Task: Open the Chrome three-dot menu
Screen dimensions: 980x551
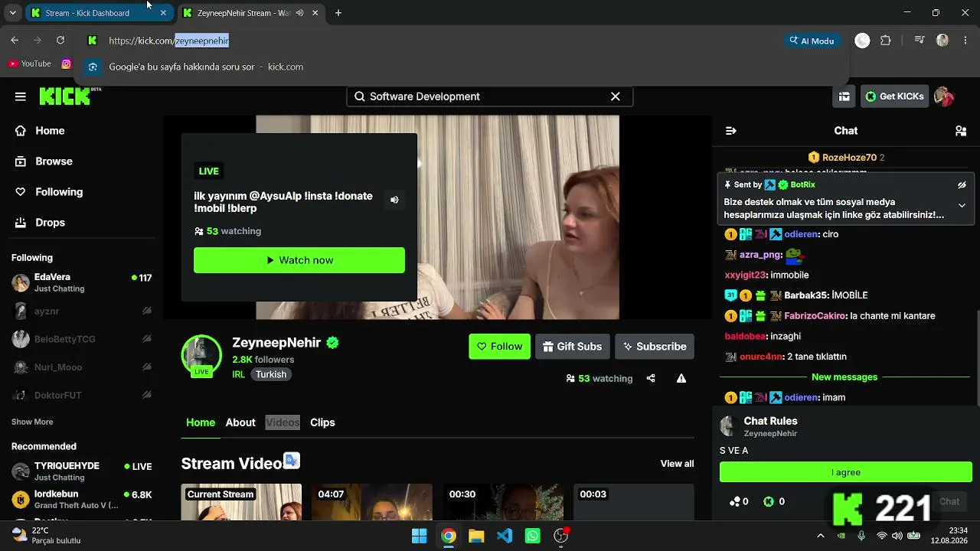Action: pos(964,41)
